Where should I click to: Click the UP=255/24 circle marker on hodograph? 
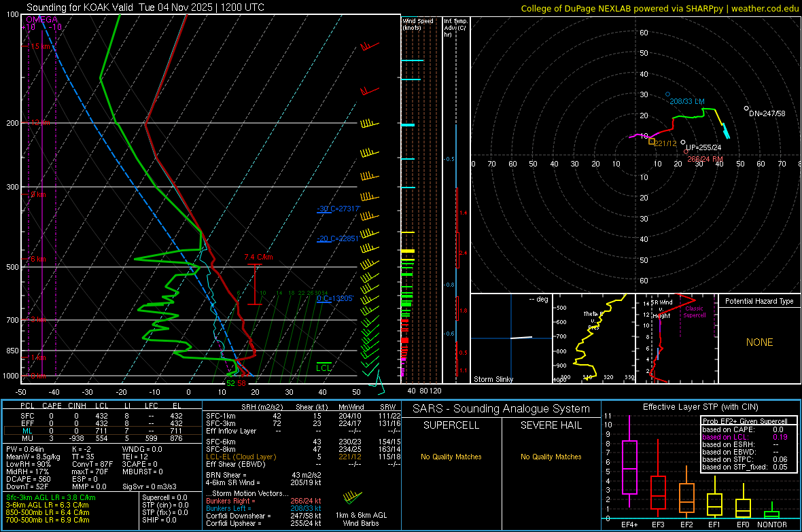[683, 142]
